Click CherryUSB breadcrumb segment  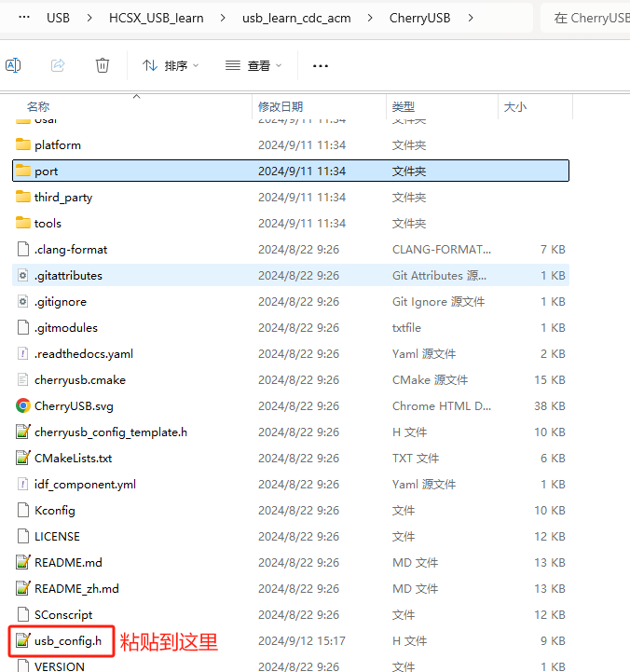419,18
